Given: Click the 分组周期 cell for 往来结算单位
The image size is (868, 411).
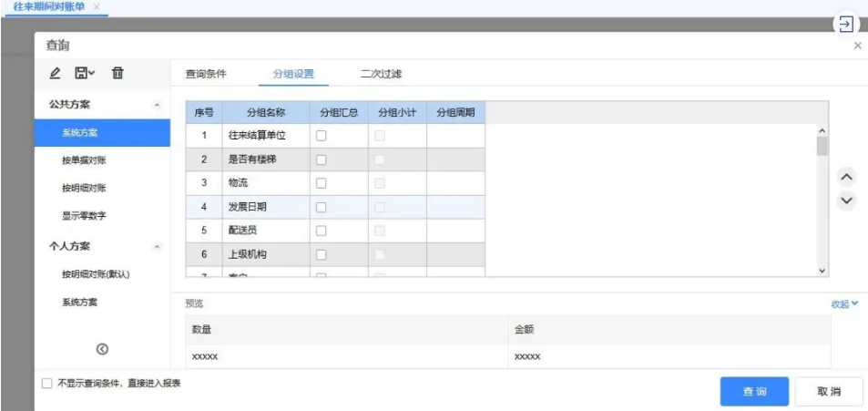Looking at the screenshot, I should tap(456, 136).
